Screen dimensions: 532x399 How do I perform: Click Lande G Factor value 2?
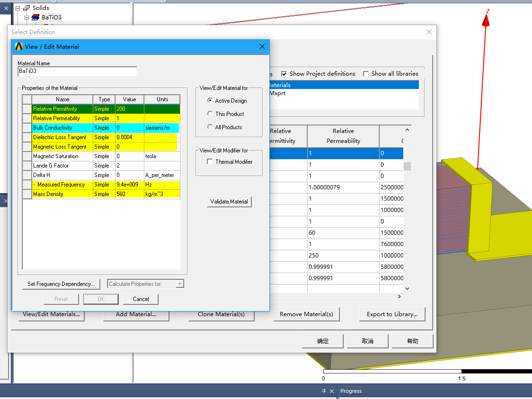pyautogui.click(x=130, y=166)
